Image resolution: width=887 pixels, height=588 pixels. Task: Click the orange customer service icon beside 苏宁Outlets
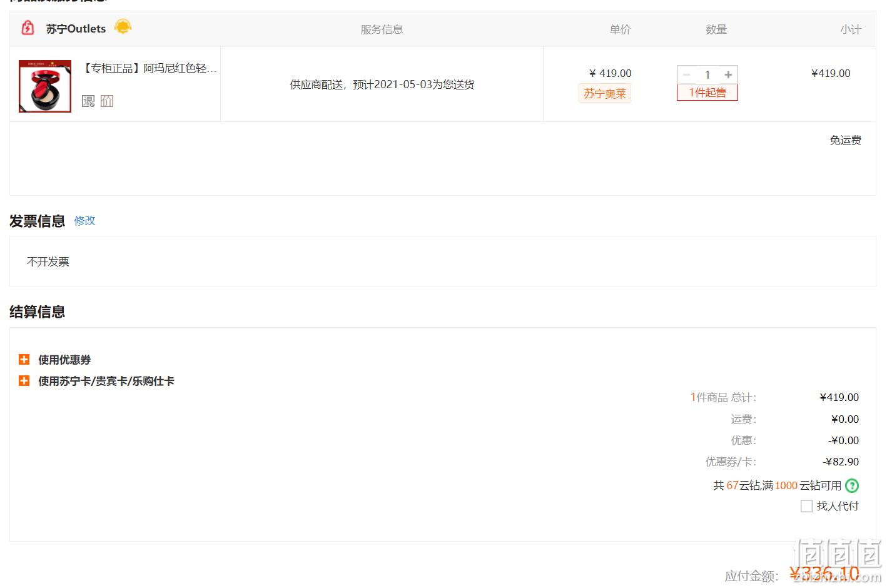coord(123,27)
